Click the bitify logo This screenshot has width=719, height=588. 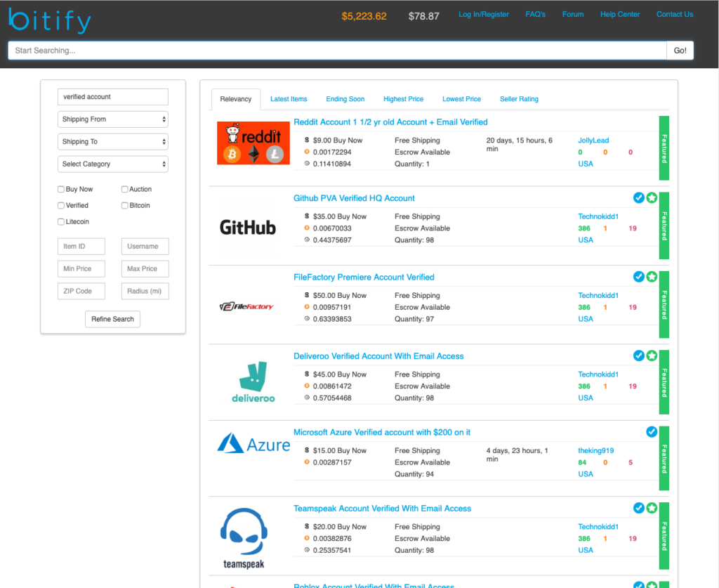(x=50, y=20)
